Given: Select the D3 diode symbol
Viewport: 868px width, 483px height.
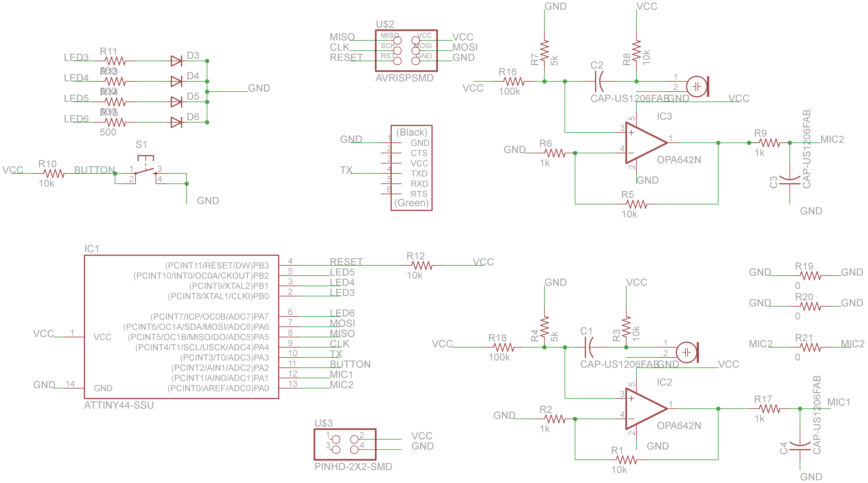Looking at the screenshot, I should (176, 61).
